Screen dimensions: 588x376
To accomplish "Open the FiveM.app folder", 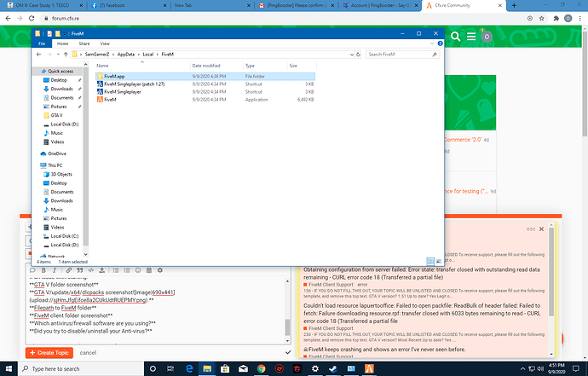I will (114, 76).
